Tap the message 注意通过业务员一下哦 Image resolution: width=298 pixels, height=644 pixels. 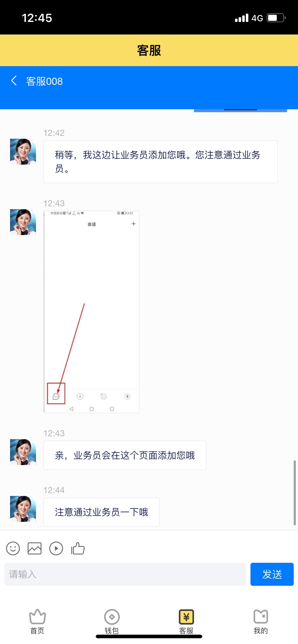click(101, 512)
